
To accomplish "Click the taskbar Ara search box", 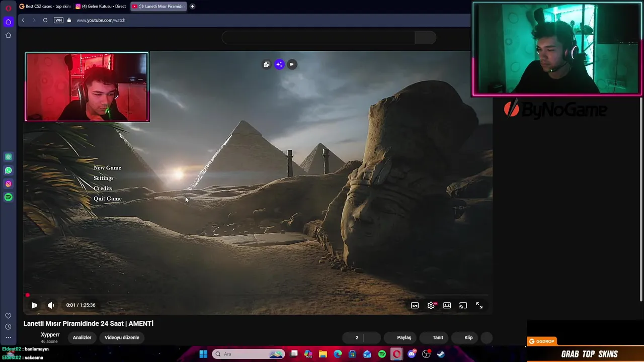I will pos(249,354).
